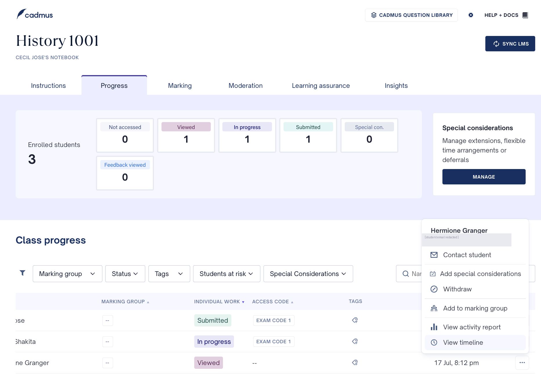This screenshot has height=392, width=541.
Task: Expand the Marking group filter dropdown
Action: click(68, 274)
